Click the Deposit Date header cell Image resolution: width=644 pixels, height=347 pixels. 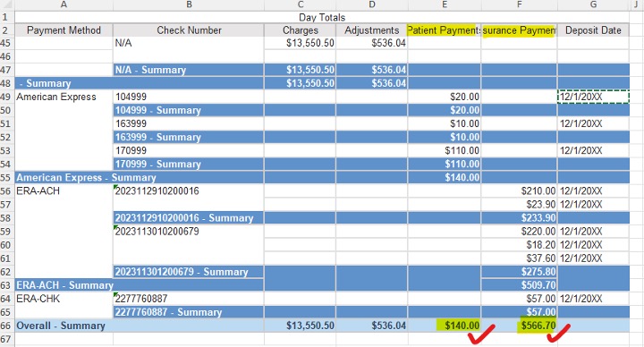tap(593, 30)
